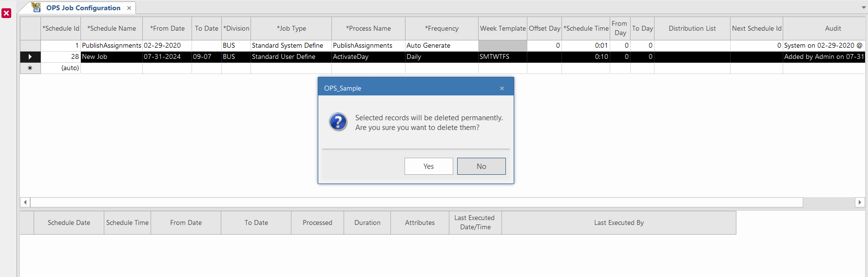This screenshot has height=277, width=868.
Task: Close the OPS Job Configuration tab
Action: [129, 8]
